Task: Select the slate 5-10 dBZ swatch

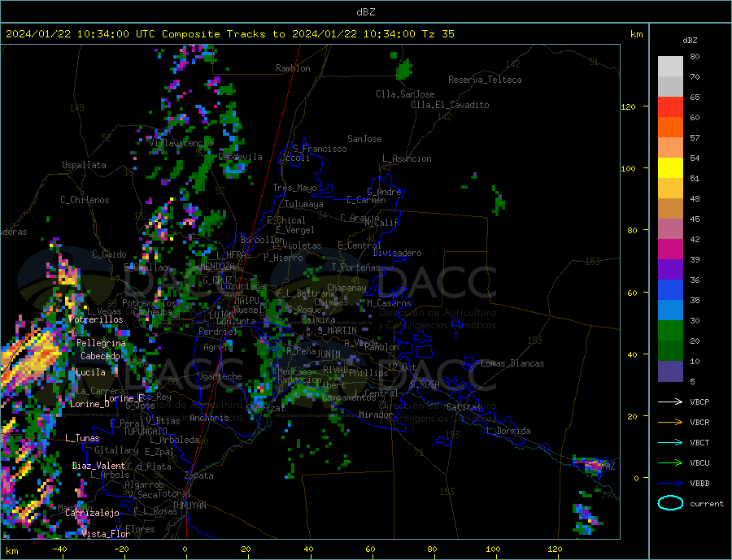Action: coord(670,371)
